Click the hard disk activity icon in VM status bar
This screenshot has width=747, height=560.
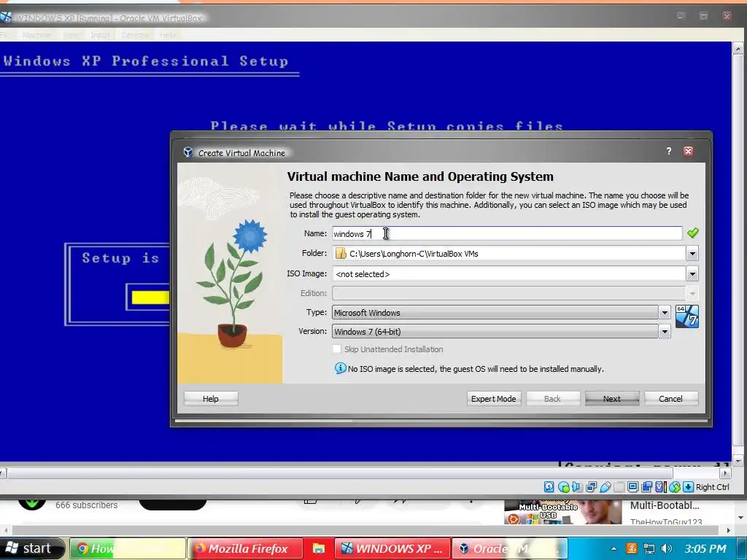click(x=549, y=486)
